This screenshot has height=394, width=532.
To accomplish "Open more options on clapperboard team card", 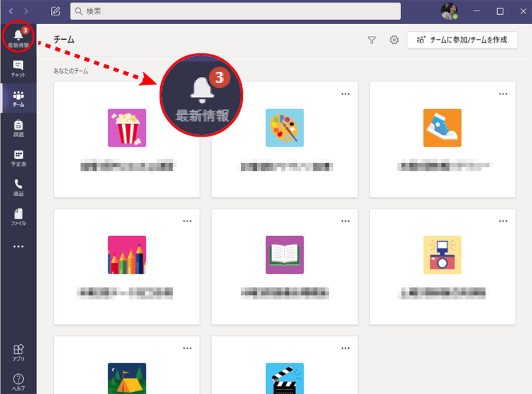I will [x=345, y=348].
